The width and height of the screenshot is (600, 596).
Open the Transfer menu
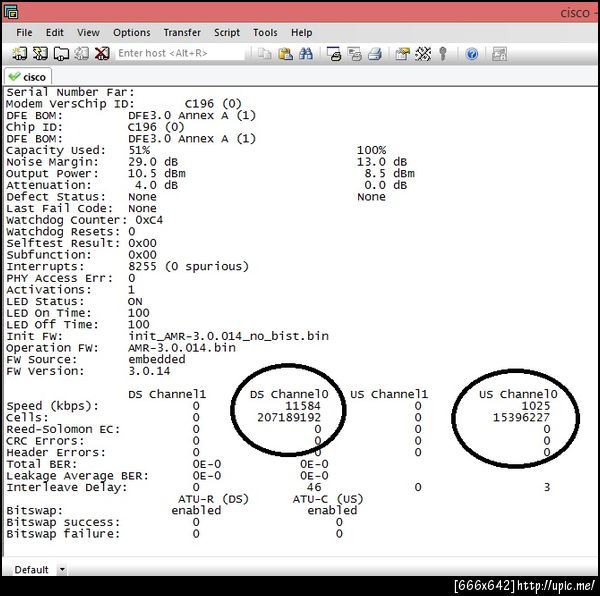pos(182,33)
